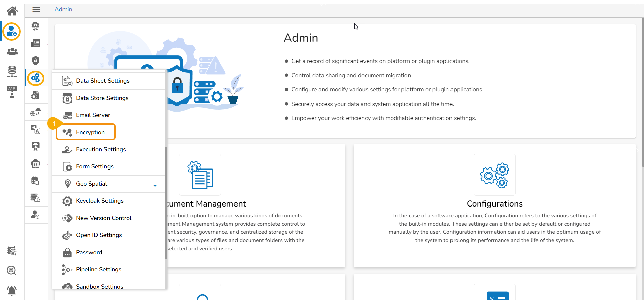Open the cloud upload-download icon
This screenshot has width=644, height=300.
coord(36,164)
